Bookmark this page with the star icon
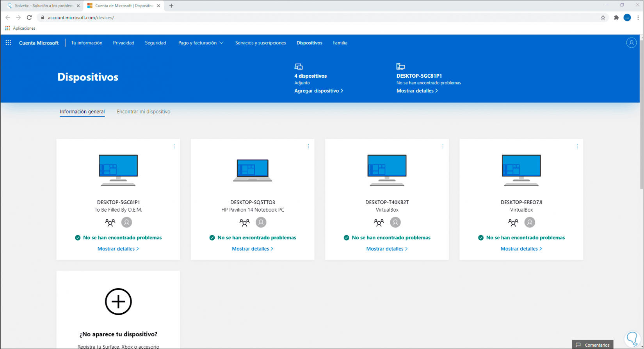This screenshot has width=644, height=349. 603,18
